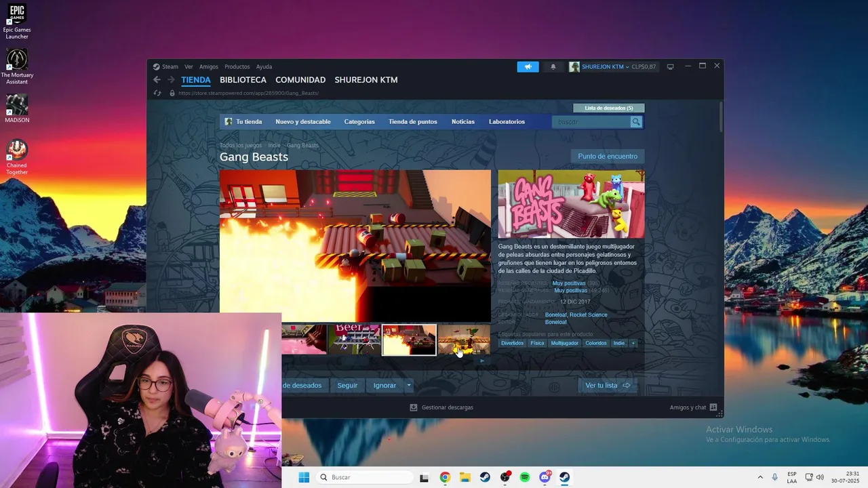The height and width of the screenshot is (488, 868).
Task: Click the SHUREJON KTM profile avatar
Action: pos(574,66)
